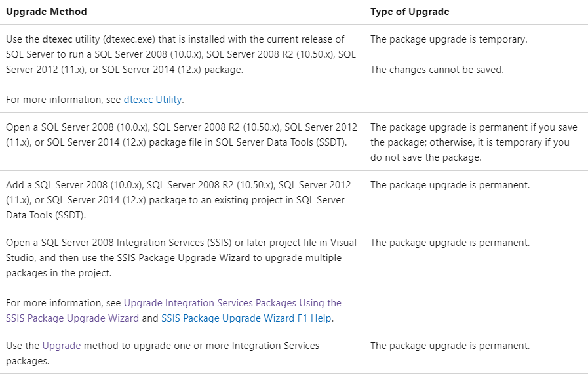This screenshot has width=588, height=374.
Task: Click the word 'and' between wizard links
Action: [150, 318]
